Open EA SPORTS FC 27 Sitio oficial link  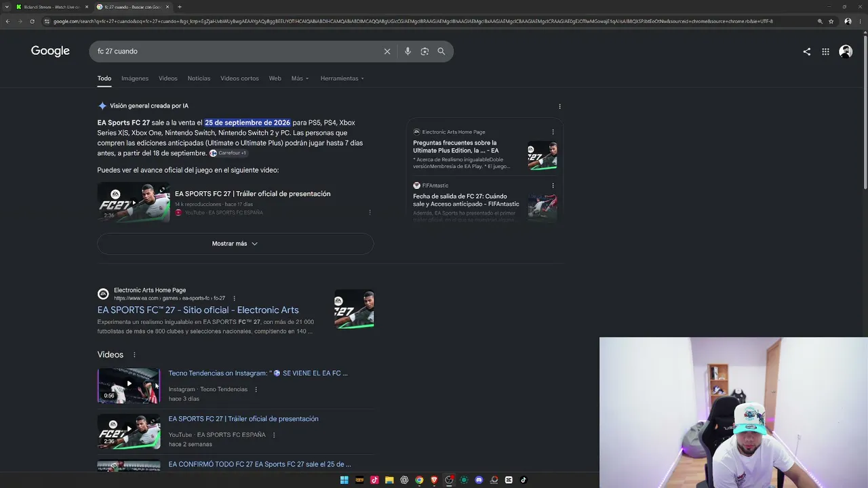(x=198, y=310)
